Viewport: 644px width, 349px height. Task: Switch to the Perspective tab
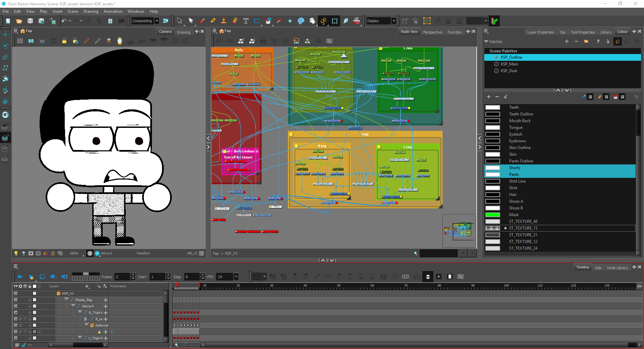click(x=433, y=32)
